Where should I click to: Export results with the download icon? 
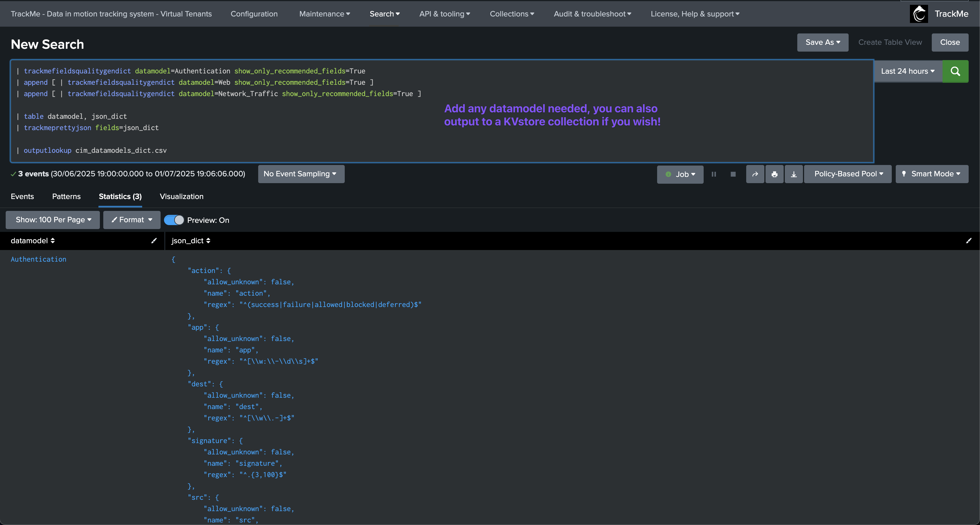[794, 174]
